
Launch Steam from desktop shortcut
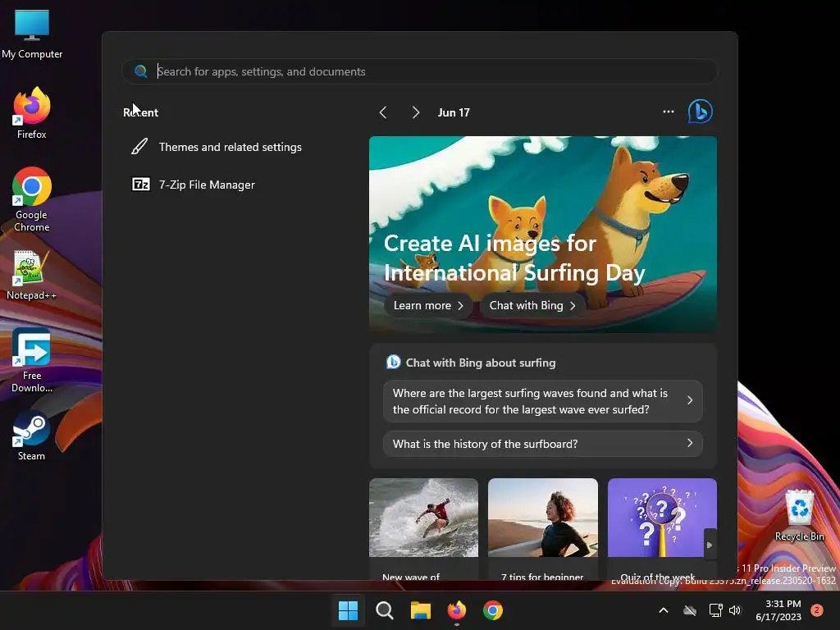click(x=32, y=435)
